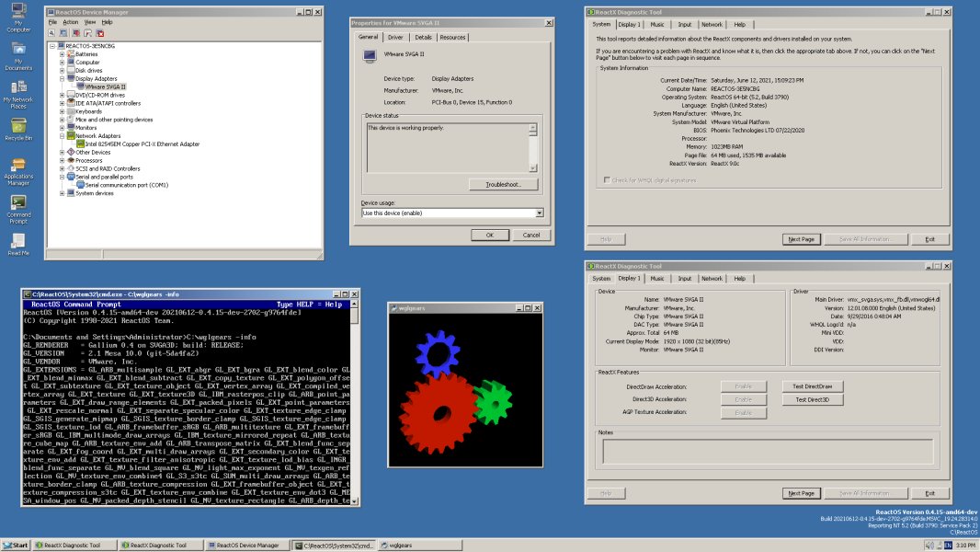Toggle Check for WHQL digital signatures checkbox
980x552 pixels.
pyautogui.click(x=606, y=180)
